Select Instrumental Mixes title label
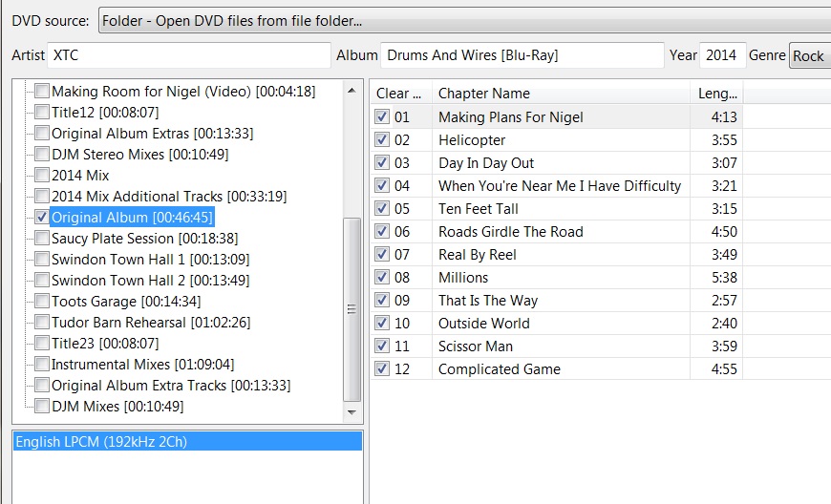 142,365
